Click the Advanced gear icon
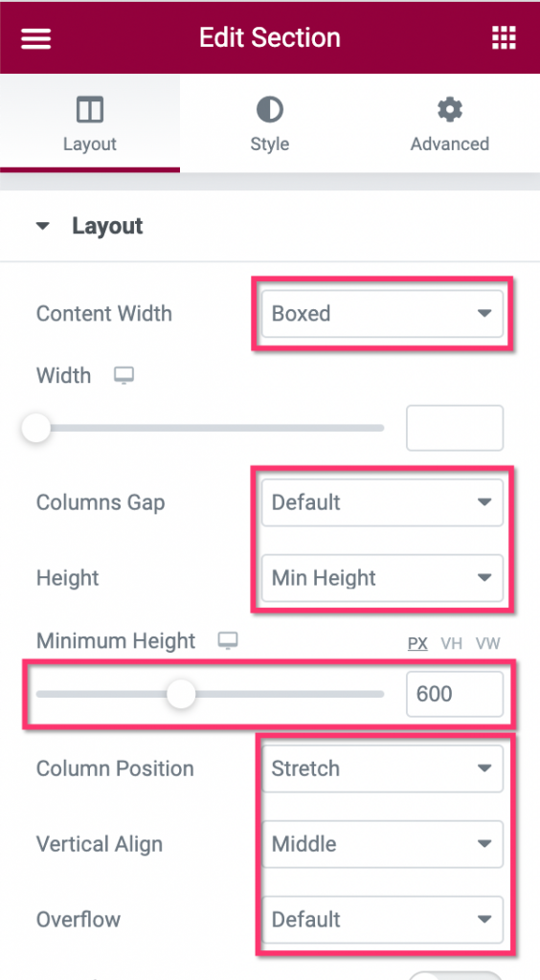 (450, 110)
